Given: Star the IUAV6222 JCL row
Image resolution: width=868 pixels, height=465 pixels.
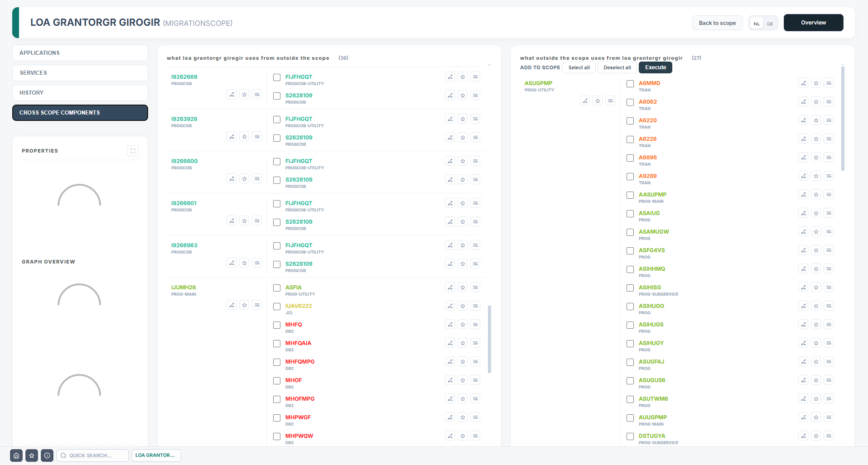Looking at the screenshot, I should 463,306.
